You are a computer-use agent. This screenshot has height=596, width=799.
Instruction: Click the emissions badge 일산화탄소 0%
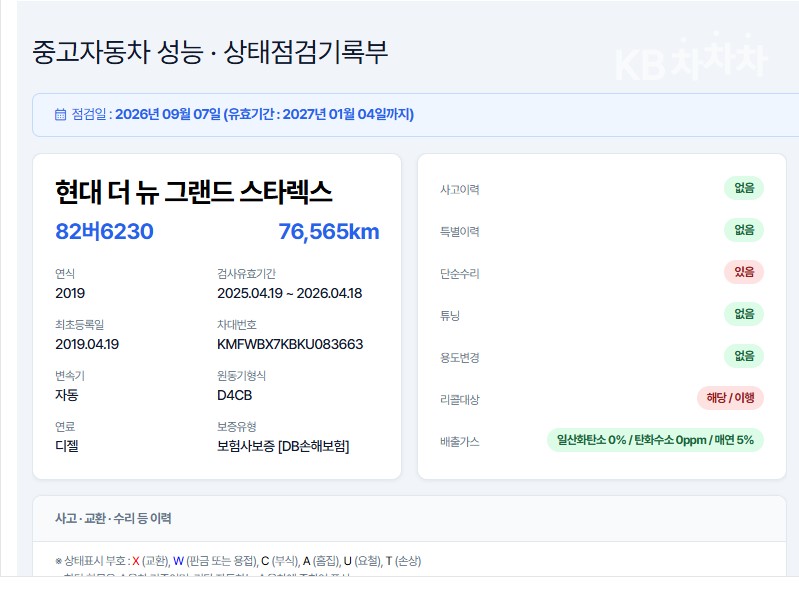click(655, 440)
